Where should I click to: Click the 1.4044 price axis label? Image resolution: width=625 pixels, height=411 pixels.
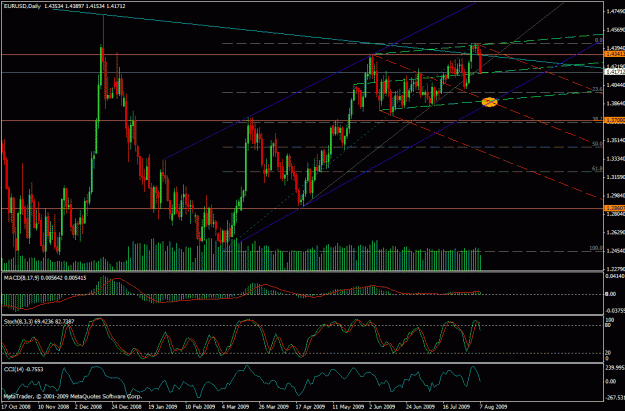point(615,85)
